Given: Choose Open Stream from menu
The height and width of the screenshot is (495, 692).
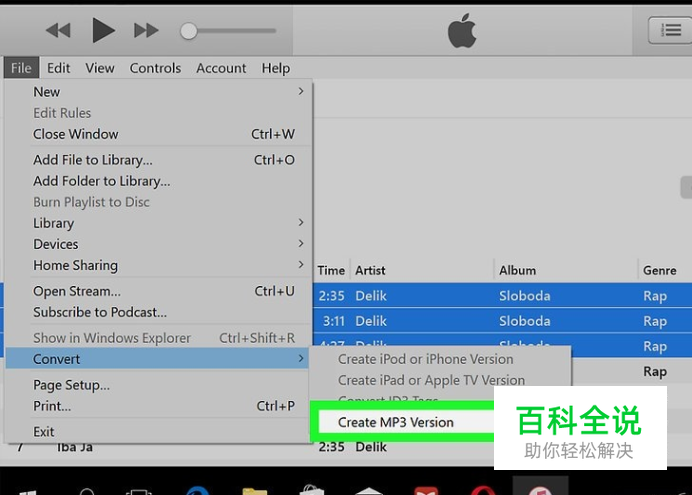Looking at the screenshot, I should (x=158, y=291).
